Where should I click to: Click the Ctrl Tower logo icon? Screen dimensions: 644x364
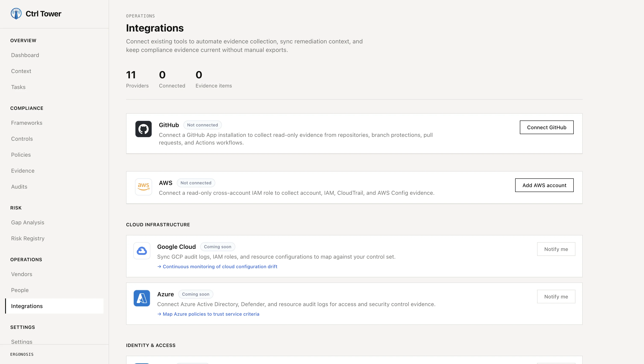[x=16, y=13]
